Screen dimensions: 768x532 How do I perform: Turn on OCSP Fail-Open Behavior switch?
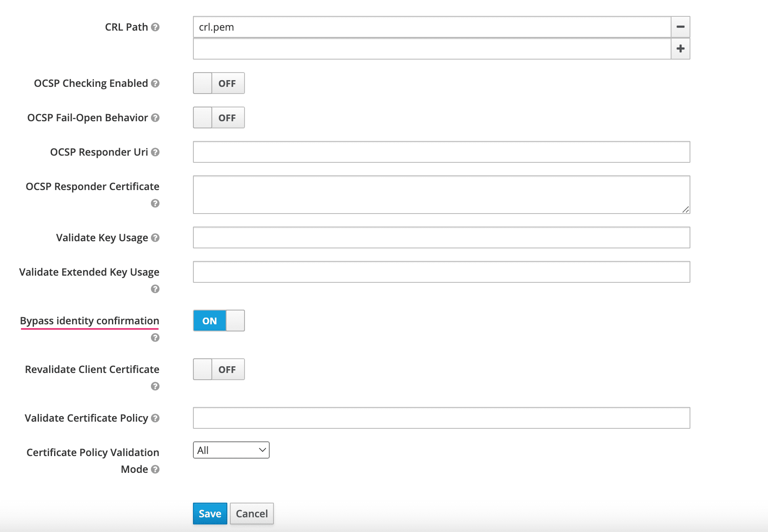click(x=219, y=118)
